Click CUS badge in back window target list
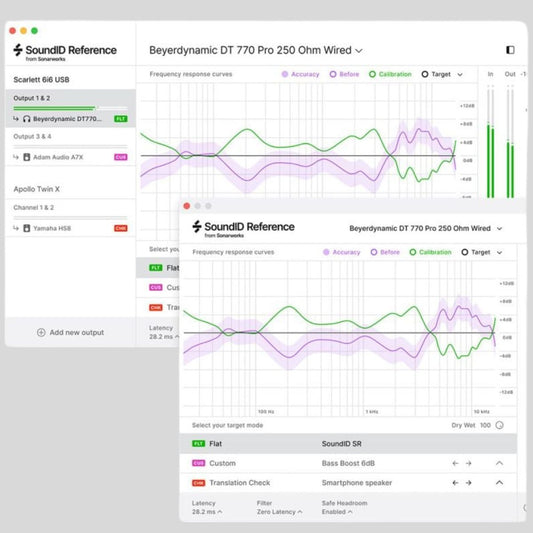533x533 pixels. [x=156, y=288]
